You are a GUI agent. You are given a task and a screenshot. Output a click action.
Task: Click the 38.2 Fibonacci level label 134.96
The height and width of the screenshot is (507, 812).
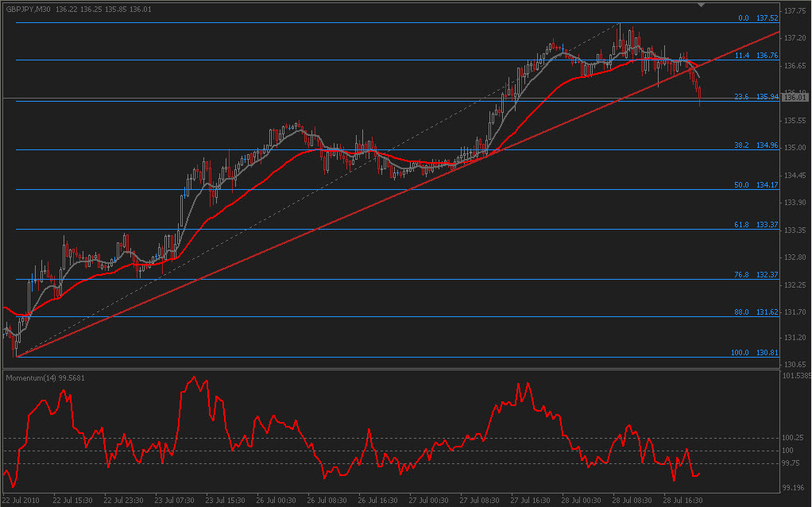(x=756, y=145)
